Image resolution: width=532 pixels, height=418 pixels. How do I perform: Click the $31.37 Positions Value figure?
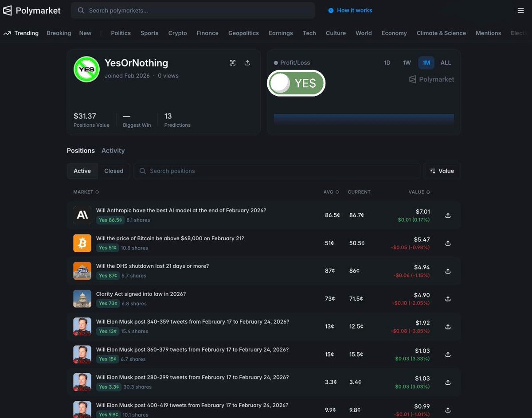tap(85, 116)
